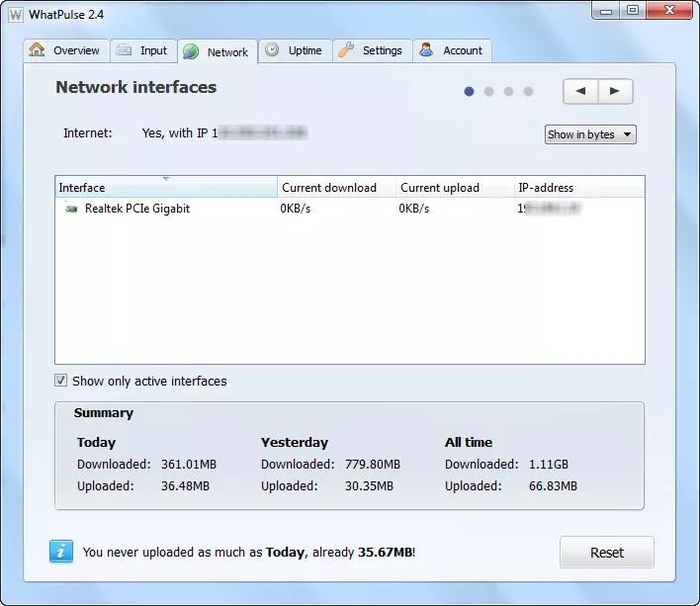This screenshot has height=606, width=700.
Task: Click the Realtek network adapter icon
Action: point(71,209)
